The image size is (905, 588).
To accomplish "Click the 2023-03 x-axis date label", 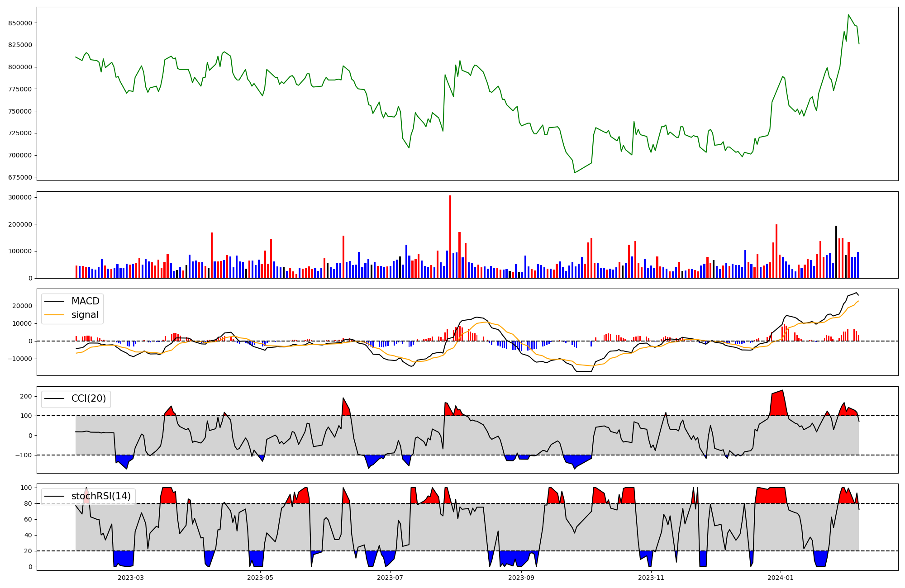I will [131, 578].
